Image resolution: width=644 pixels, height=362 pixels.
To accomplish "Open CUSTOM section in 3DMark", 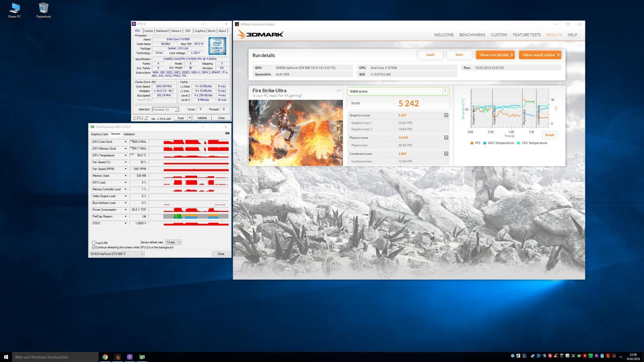I will [x=499, y=35].
